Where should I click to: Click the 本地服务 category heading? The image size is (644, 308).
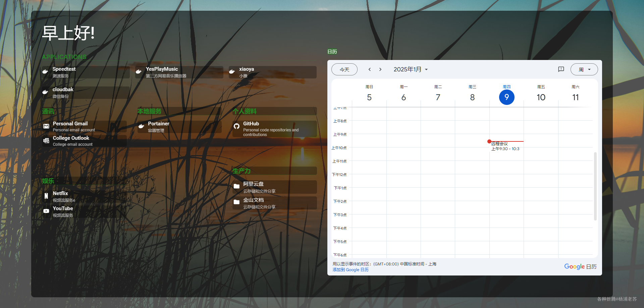point(149,111)
